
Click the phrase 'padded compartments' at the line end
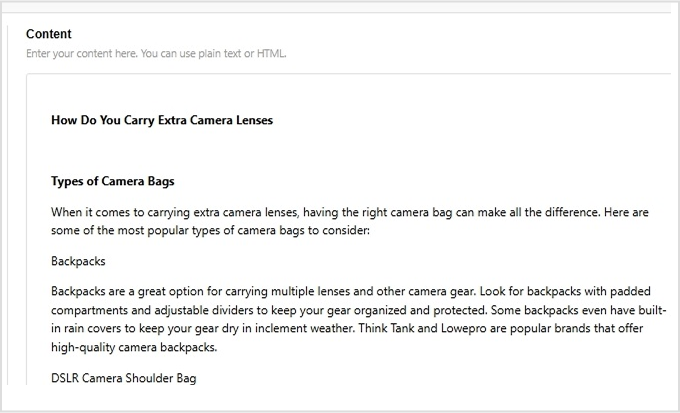[x=630, y=291]
